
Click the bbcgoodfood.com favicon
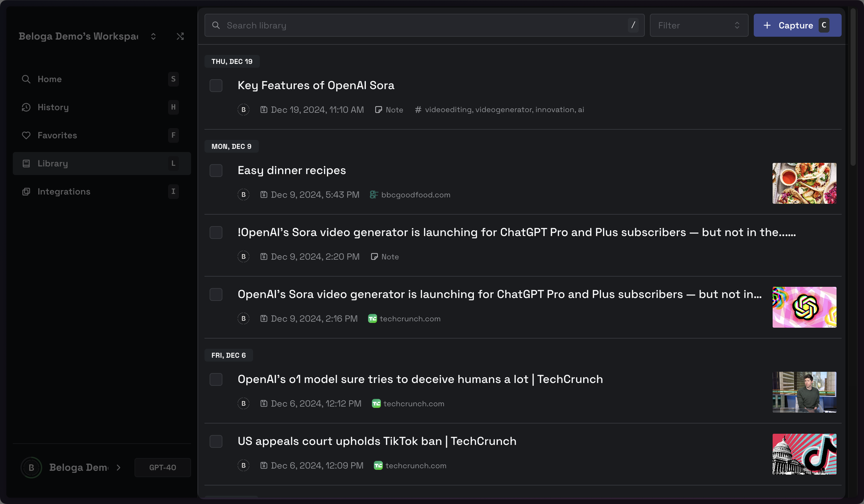click(x=374, y=195)
